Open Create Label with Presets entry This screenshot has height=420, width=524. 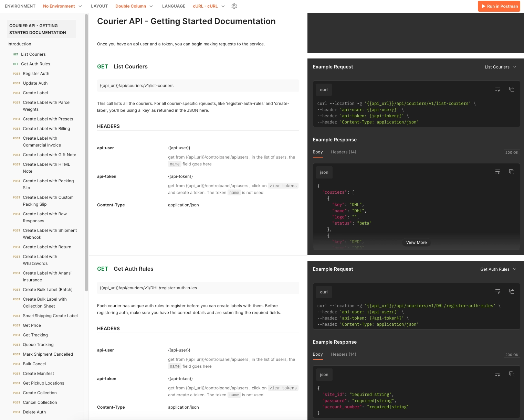(x=48, y=119)
